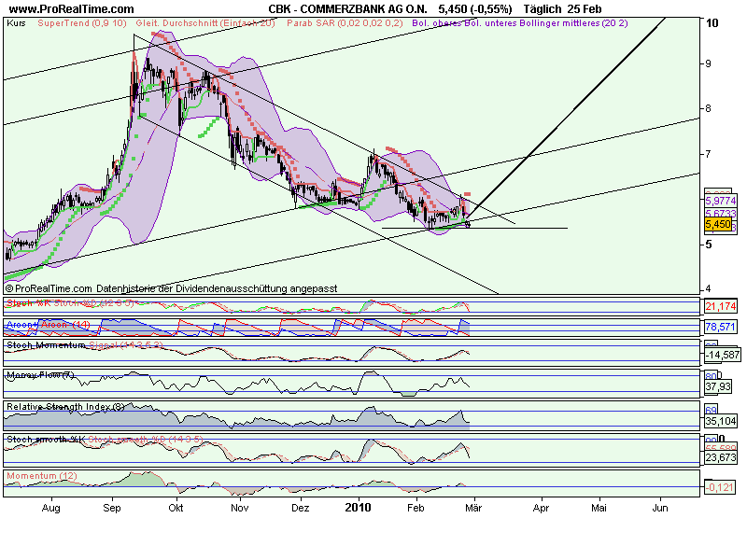Select the Aroon (14) indicator label
747x560 pixels.
tap(49, 324)
